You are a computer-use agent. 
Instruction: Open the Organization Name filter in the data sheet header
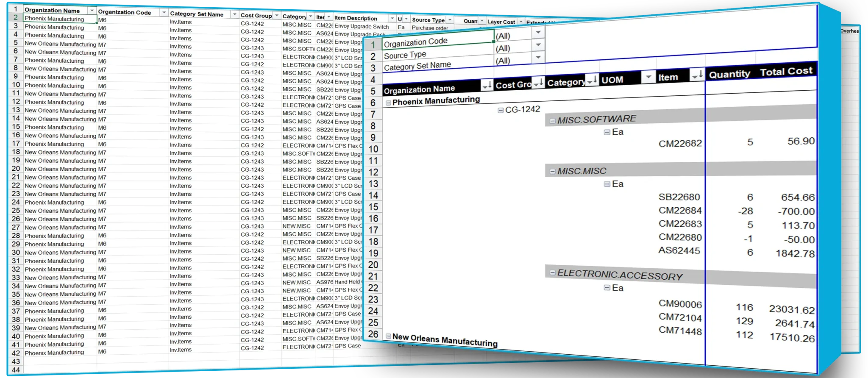[92, 10]
